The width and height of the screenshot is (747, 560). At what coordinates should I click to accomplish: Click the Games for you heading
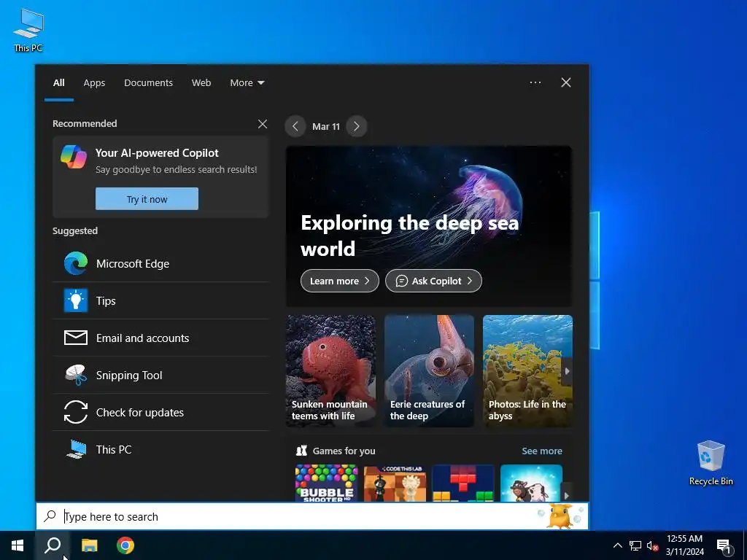coord(344,451)
